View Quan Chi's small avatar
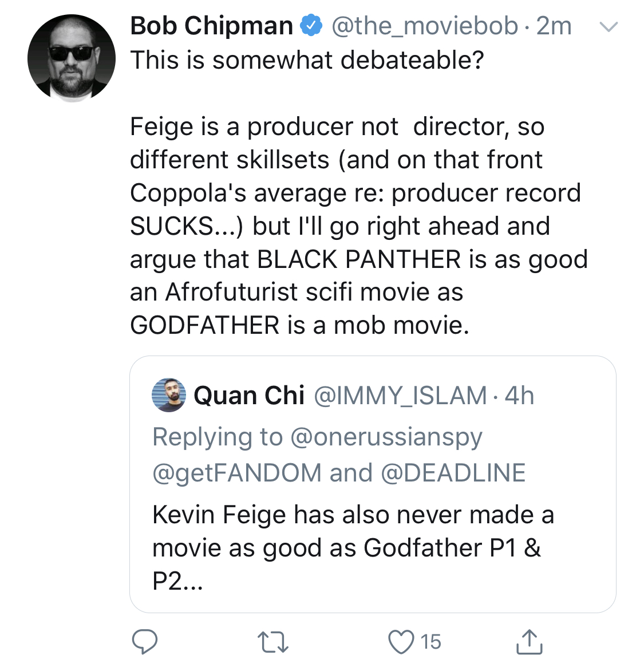This screenshot has width=644, height=671. 169,395
